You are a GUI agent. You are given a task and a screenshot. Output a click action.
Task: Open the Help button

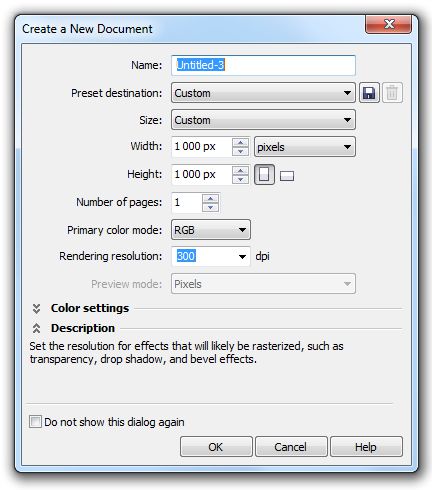coord(366,447)
